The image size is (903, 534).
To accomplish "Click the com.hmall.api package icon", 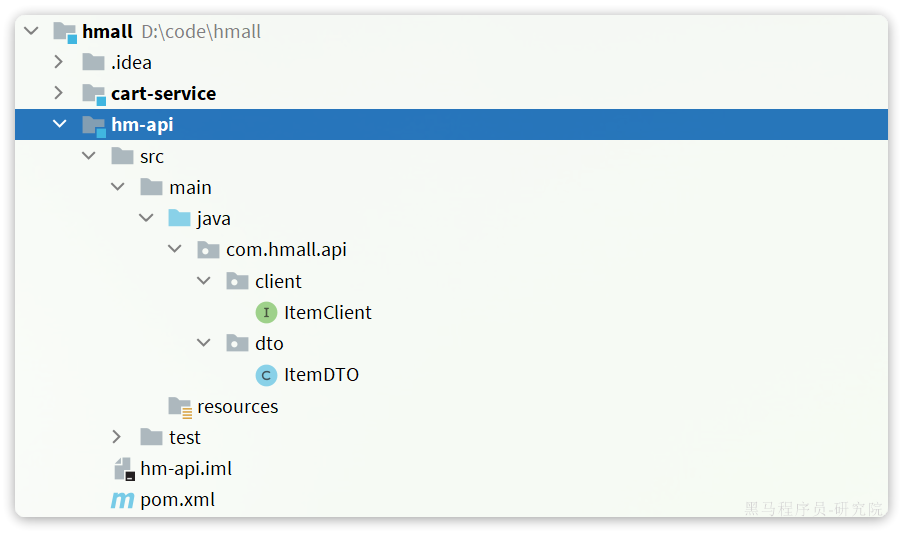I will pyautogui.click(x=209, y=250).
